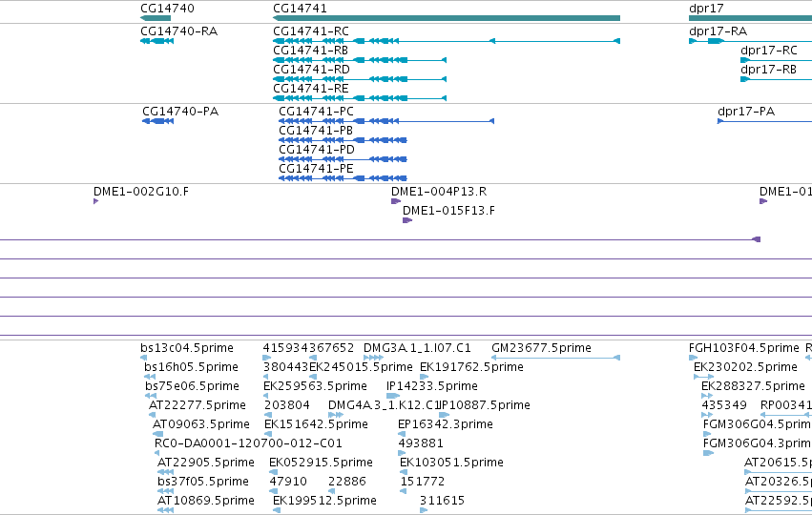The height and width of the screenshot is (515, 812).
Task: Click the dpr17-RC transcript label
Action: pos(769,51)
